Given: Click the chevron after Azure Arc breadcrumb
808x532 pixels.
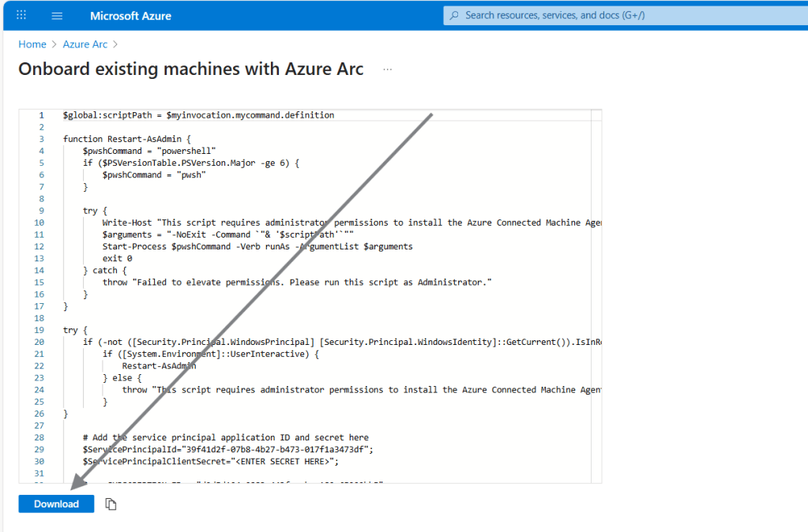Looking at the screenshot, I should (x=115, y=44).
